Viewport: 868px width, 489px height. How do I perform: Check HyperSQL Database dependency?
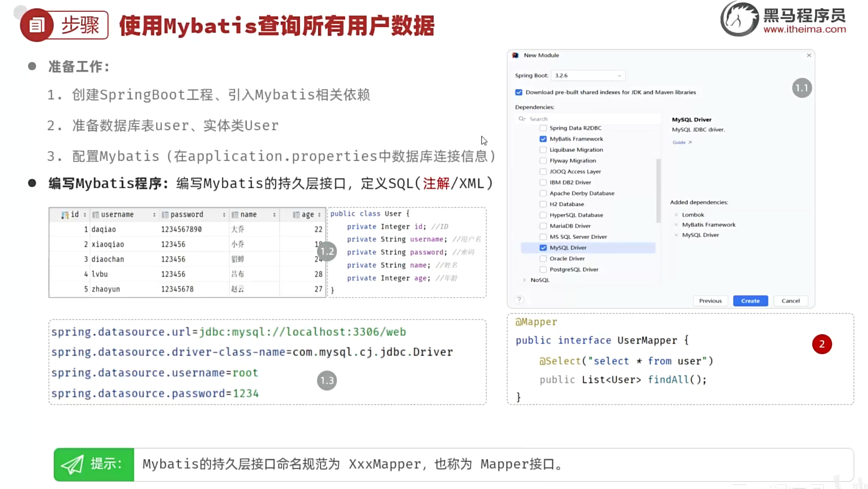(x=543, y=215)
